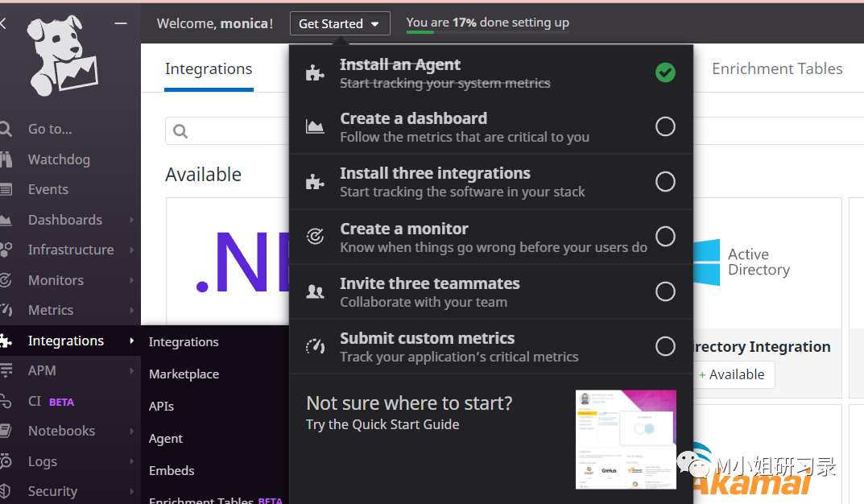Click the target icon beside Create a monitor
Screen dimensions: 864x504
(x=315, y=237)
